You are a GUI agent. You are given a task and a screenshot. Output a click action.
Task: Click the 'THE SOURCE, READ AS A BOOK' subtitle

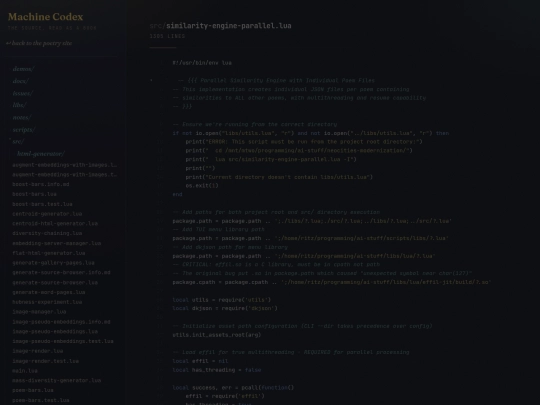click(x=52, y=28)
